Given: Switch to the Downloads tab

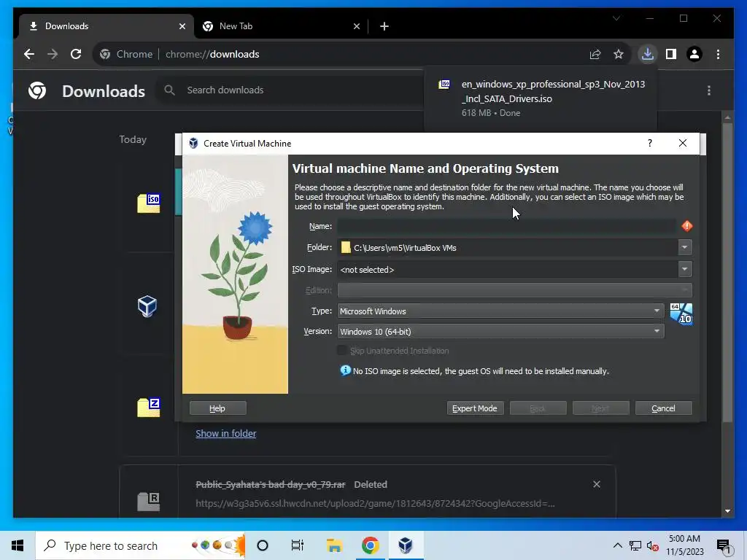Looking at the screenshot, I should coord(106,26).
